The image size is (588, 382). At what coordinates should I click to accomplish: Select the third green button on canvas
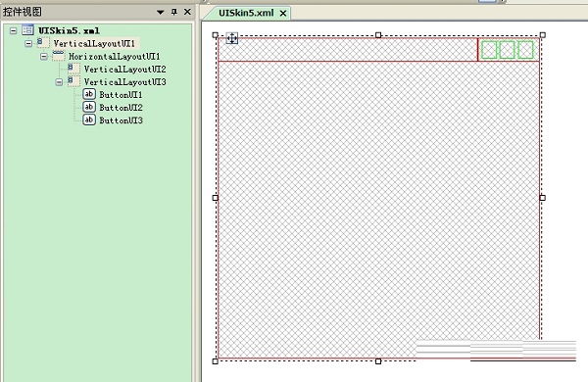click(x=525, y=50)
